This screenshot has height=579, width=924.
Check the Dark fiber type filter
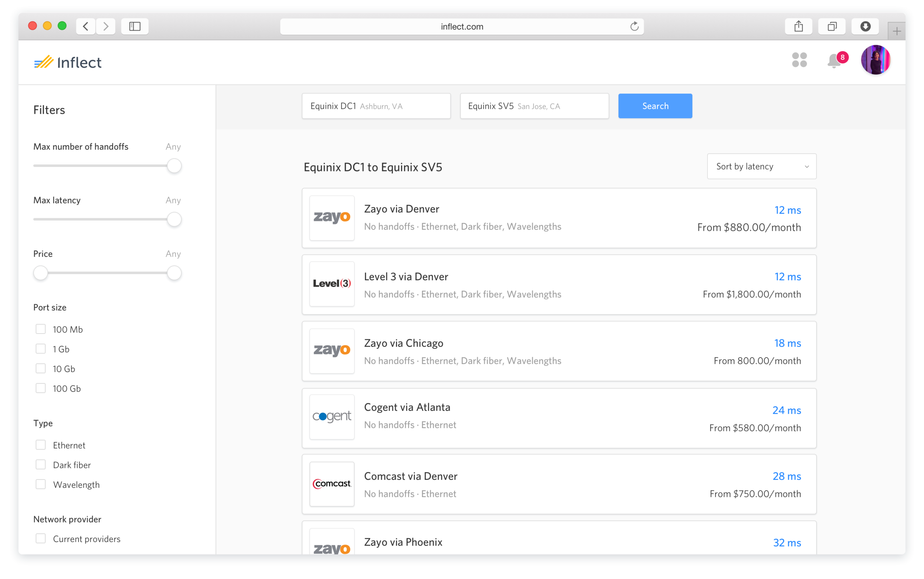tap(41, 464)
